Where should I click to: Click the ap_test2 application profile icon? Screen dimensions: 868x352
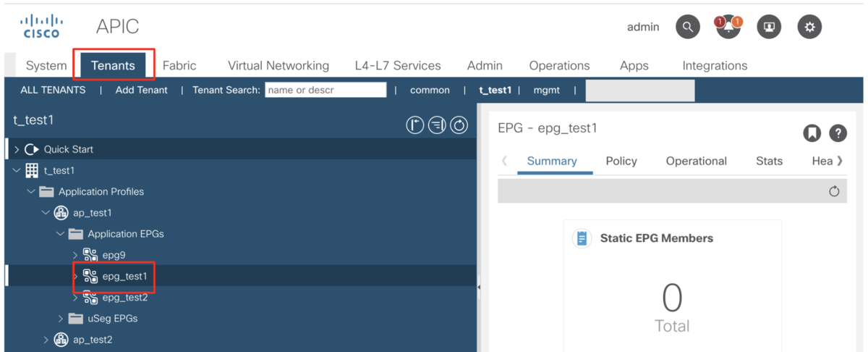click(61, 340)
